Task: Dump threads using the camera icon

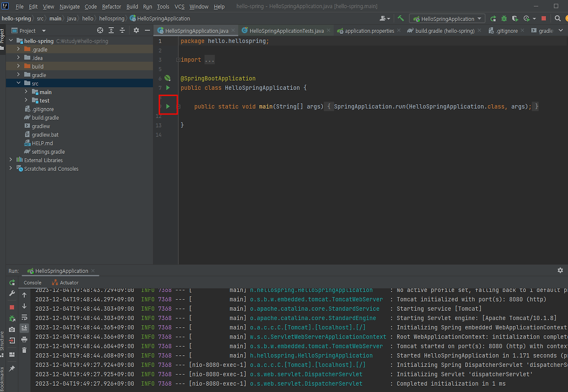Action: 12,329
